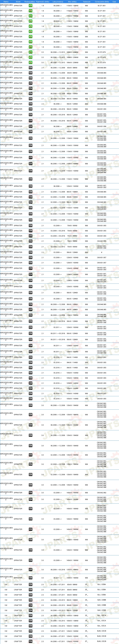Click the ON fuel icon in the 05.2011 -> 05.2016 row
Screen dimensions: 119x644
30,321
